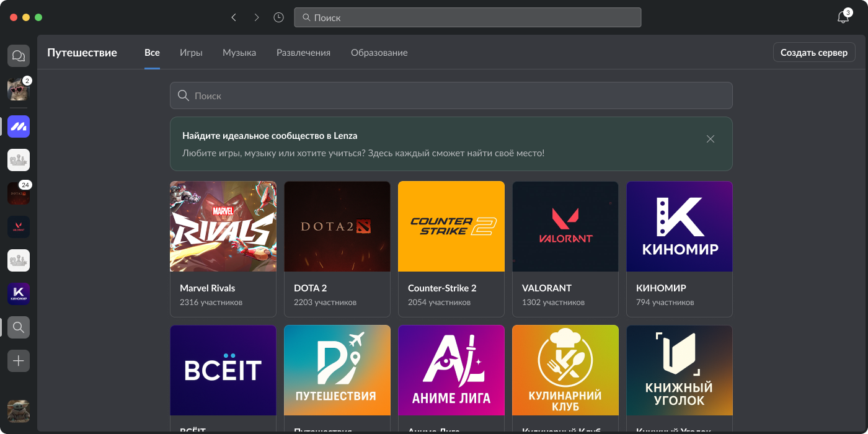This screenshot has height=434, width=868.
Task: Open the Киномир server in sidebar
Action: click(19, 294)
